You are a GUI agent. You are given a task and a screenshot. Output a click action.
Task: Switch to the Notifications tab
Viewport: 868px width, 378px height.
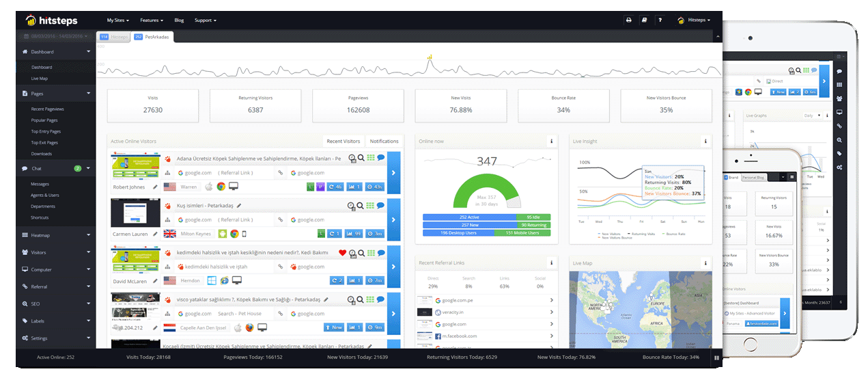pos(384,141)
